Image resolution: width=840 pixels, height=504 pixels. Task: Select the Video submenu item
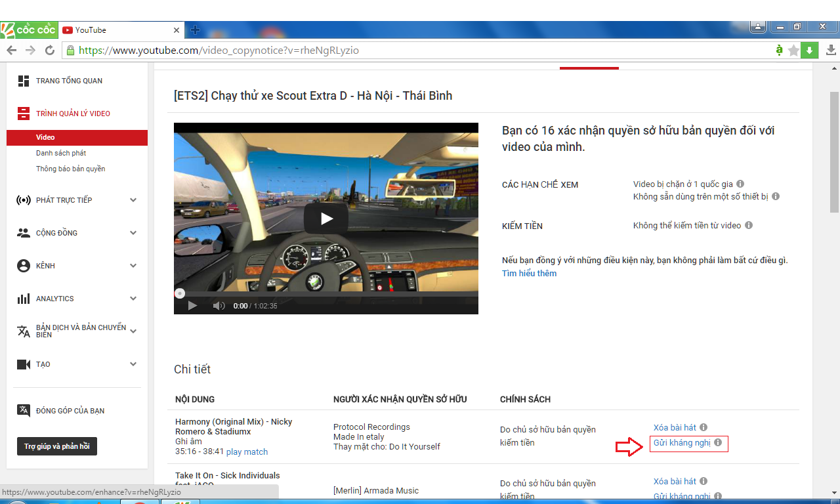(x=77, y=137)
